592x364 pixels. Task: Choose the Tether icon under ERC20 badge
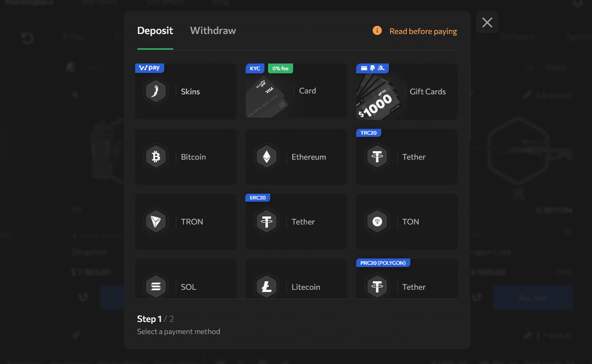(x=266, y=222)
